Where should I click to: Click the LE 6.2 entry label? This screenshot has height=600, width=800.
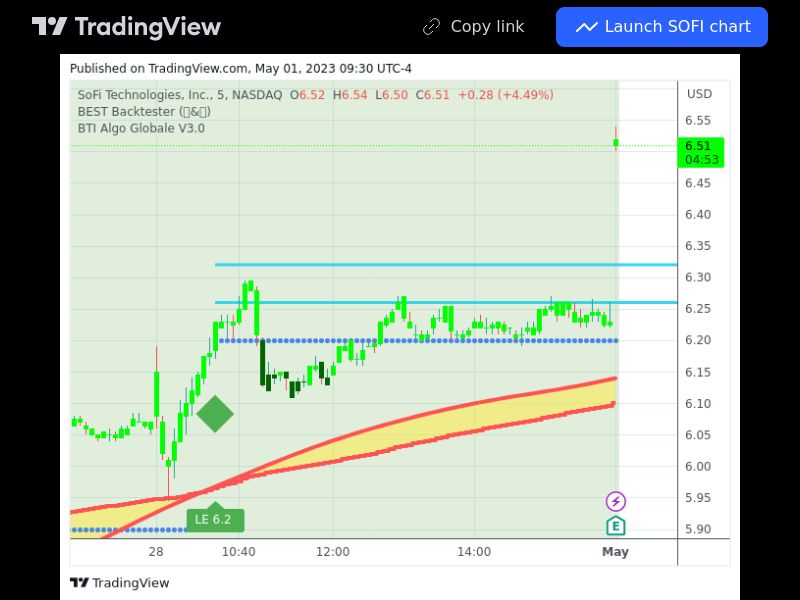pos(215,519)
